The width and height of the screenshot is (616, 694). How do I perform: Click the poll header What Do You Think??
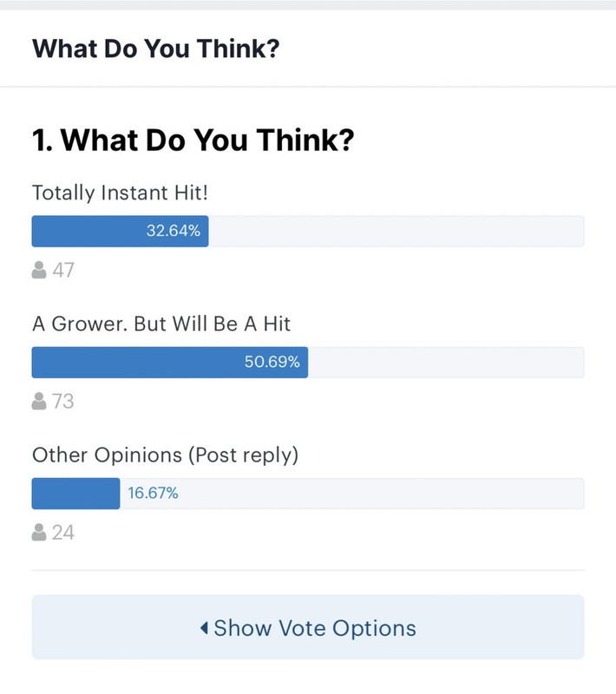156,49
